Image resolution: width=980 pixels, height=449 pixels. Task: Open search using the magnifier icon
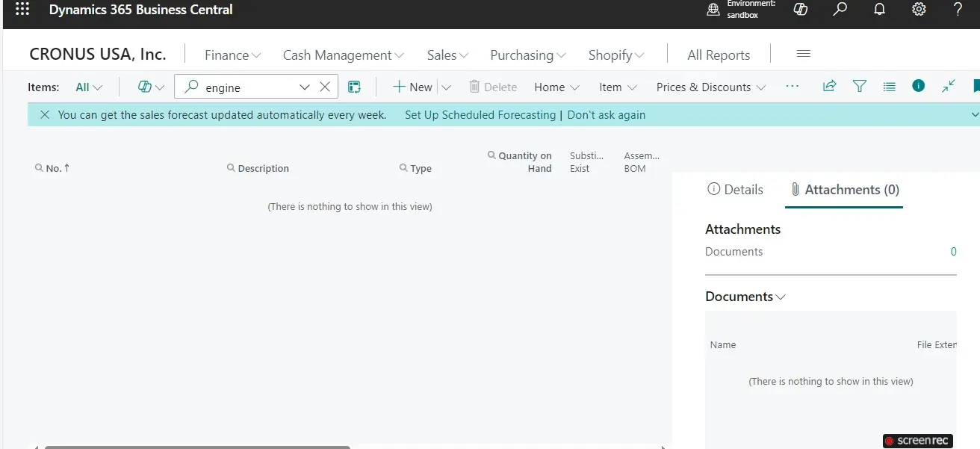840,10
